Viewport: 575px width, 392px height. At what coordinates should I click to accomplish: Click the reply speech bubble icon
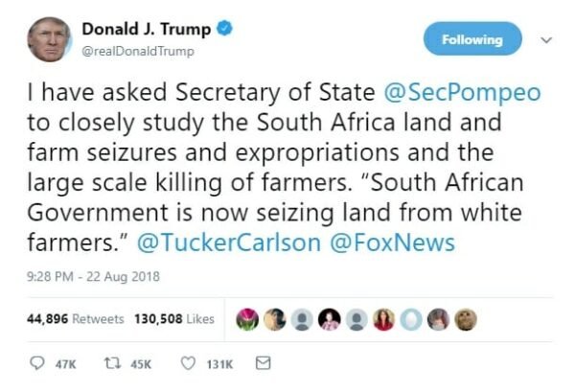pyautogui.click(x=37, y=363)
